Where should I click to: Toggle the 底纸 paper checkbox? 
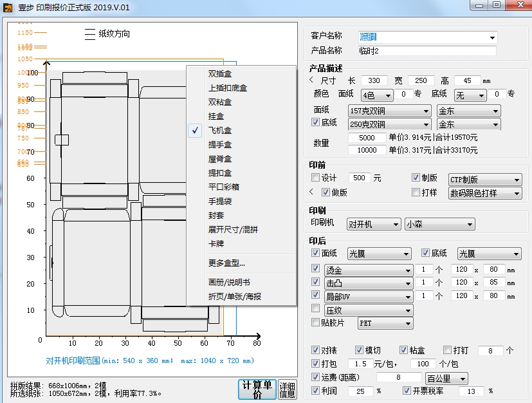[x=315, y=122]
